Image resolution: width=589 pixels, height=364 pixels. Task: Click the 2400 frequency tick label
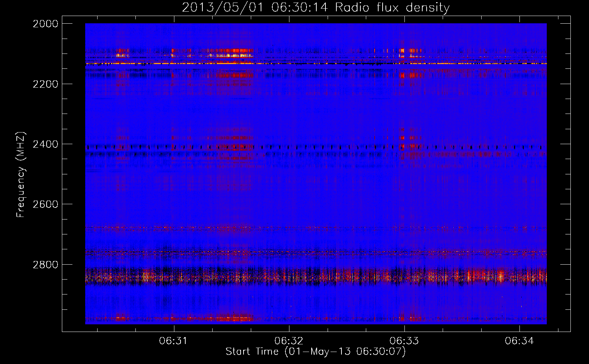[x=46, y=144]
